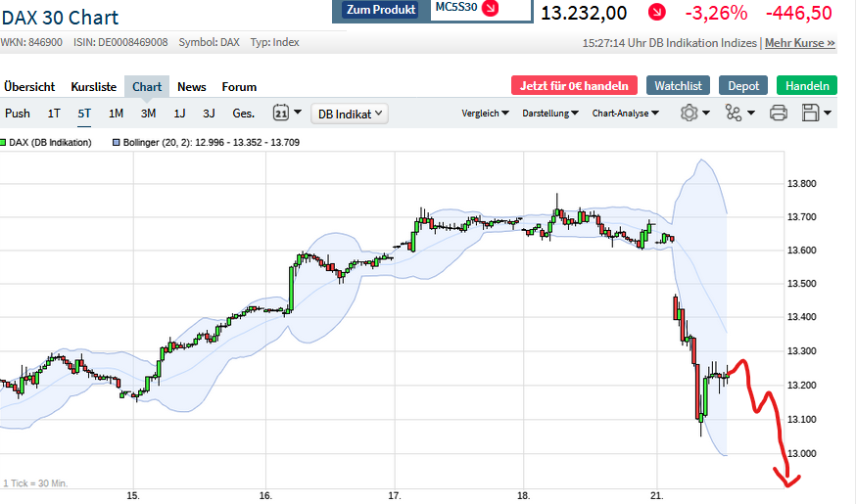Add to Watchlist button
This screenshot has height=504, width=856.
coord(678,86)
